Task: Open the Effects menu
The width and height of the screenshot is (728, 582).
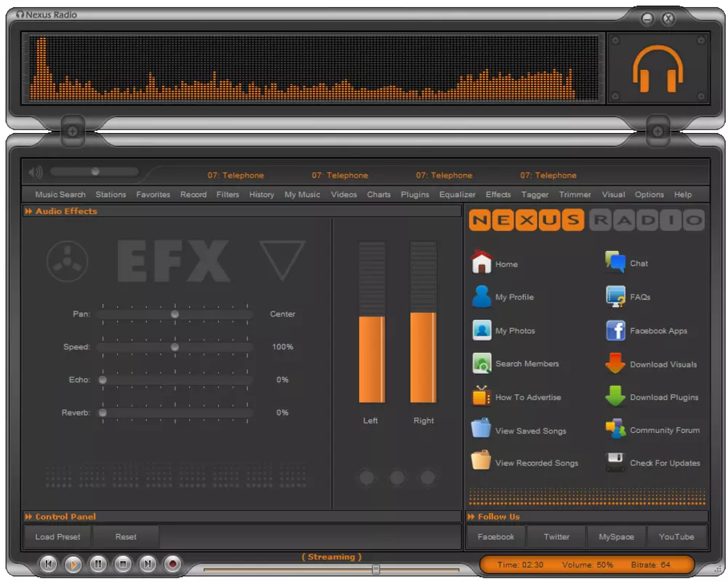Action: click(x=498, y=195)
